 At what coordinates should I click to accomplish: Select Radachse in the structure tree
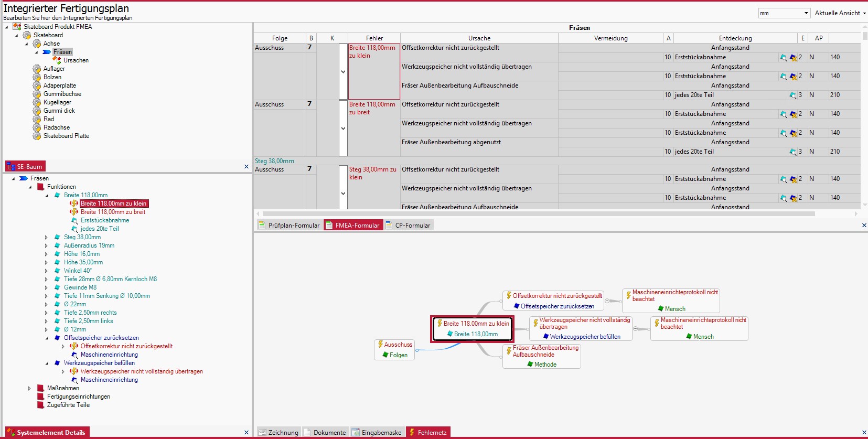tap(56, 127)
